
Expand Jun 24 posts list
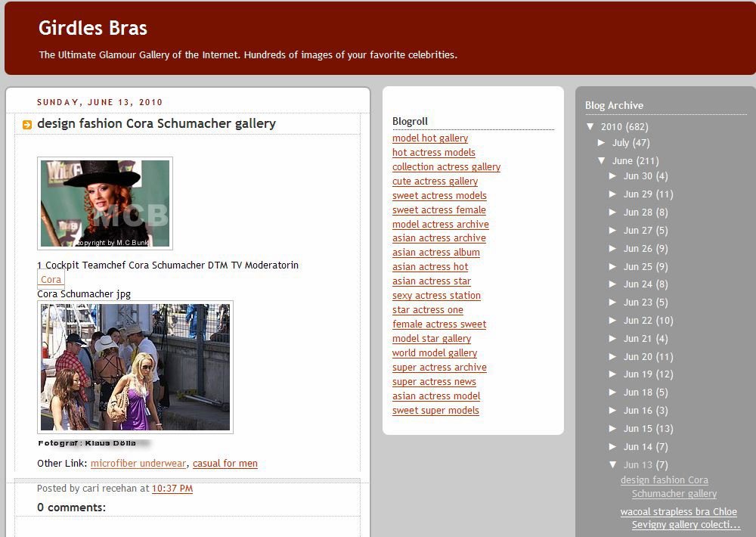click(613, 284)
